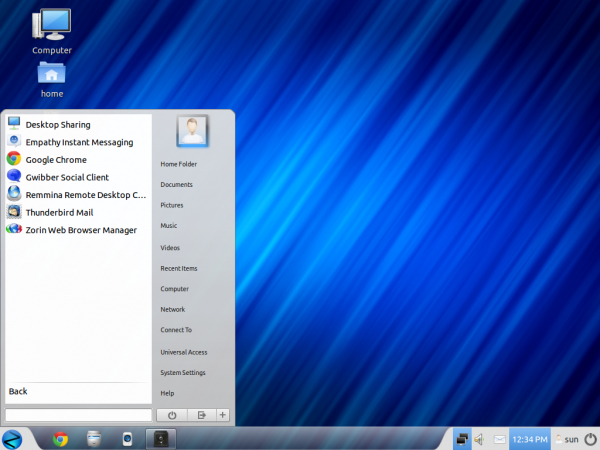Click the Zorin Web Browser Manager icon
Screen dimensions: 600x450
click(14, 229)
